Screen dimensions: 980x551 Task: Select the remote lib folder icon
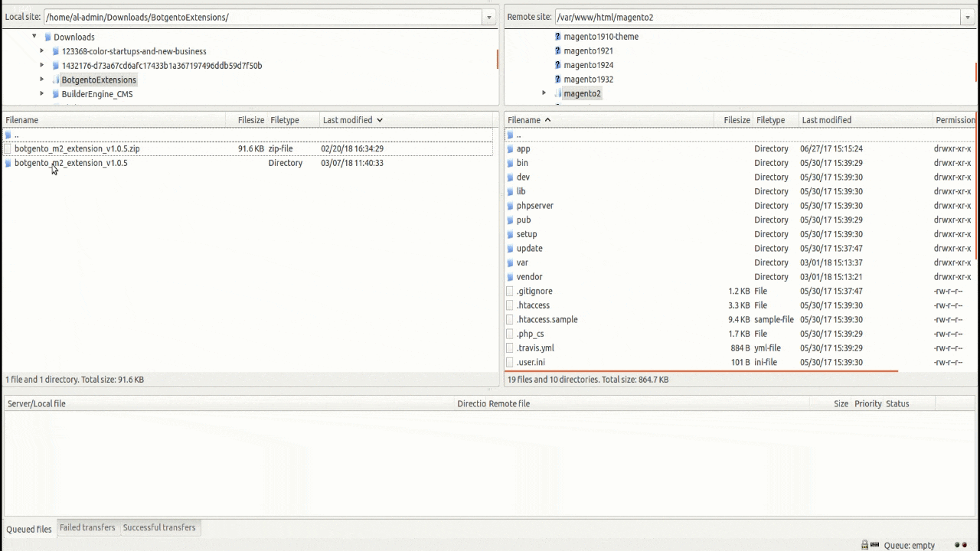pos(510,191)
